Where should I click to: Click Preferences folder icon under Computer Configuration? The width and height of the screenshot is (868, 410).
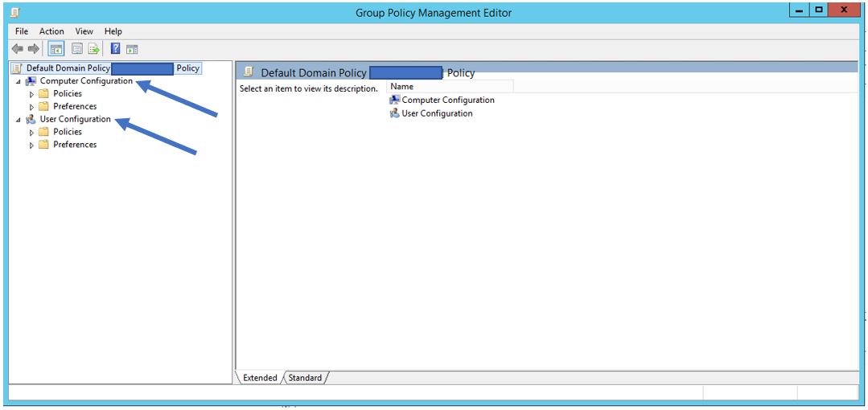click(43, 106)
